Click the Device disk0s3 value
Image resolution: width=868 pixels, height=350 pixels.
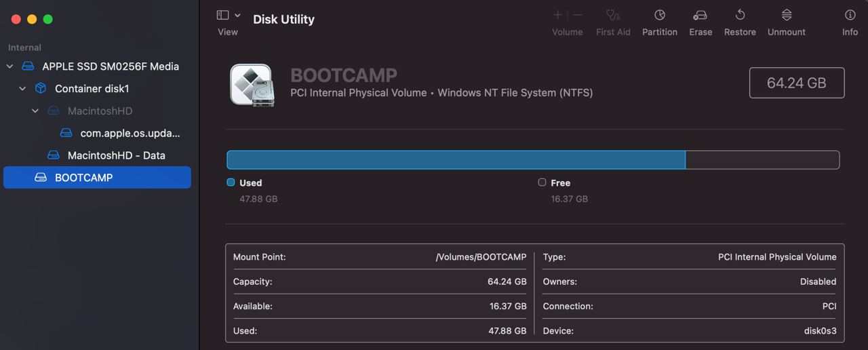click(820, 331)
